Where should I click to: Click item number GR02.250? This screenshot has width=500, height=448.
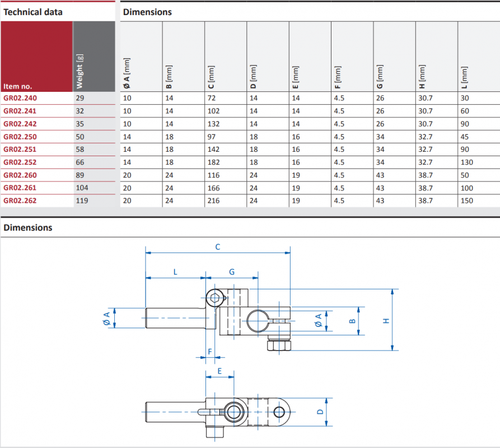[20, 137]
